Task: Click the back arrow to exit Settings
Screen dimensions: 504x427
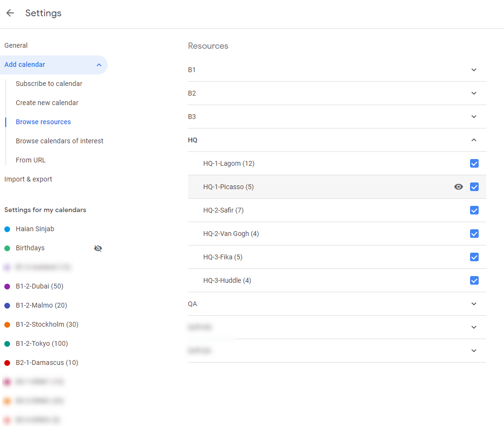Action: [10, 13]
